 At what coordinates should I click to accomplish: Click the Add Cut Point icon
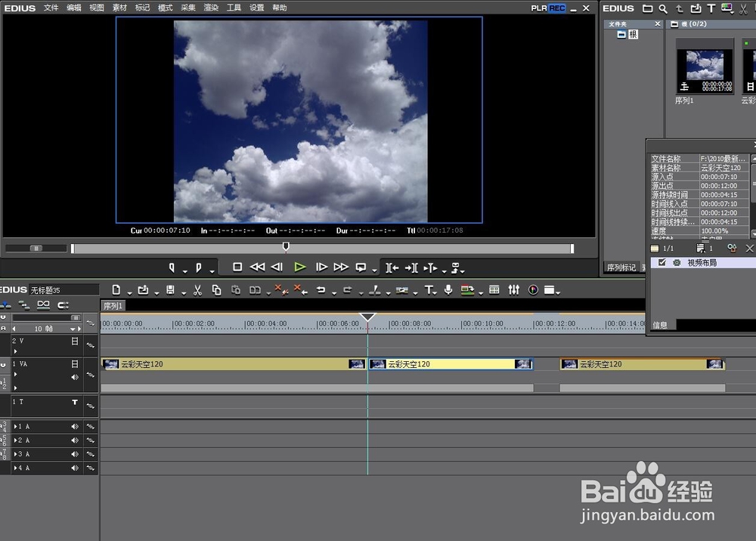375,289
